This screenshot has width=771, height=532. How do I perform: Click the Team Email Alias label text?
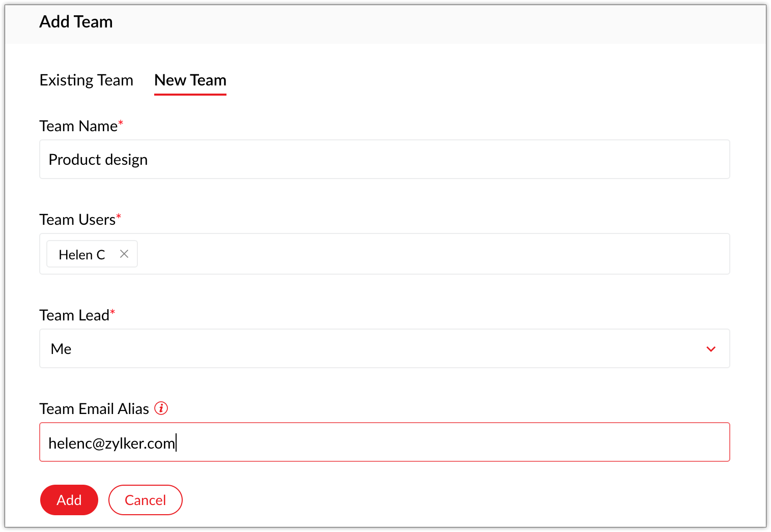click(x=94, y=409)
